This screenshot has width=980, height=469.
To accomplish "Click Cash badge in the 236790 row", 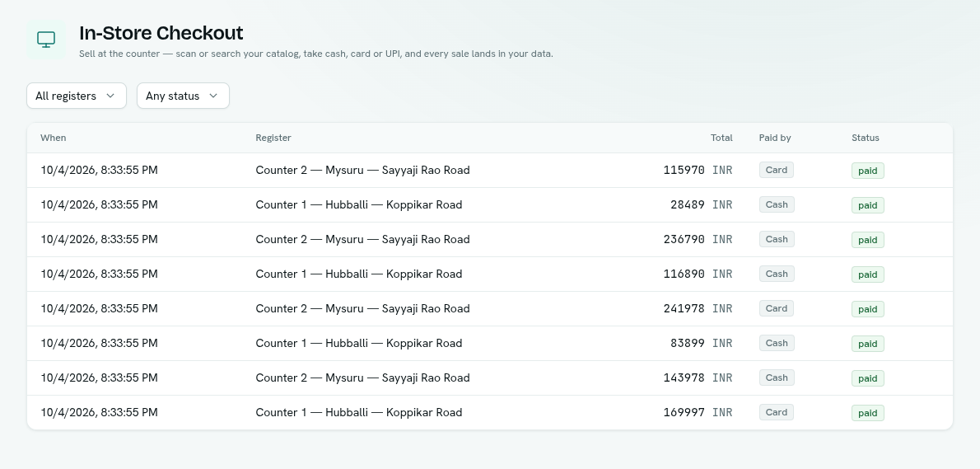I will pyautogui.click(x=777, y=240).
